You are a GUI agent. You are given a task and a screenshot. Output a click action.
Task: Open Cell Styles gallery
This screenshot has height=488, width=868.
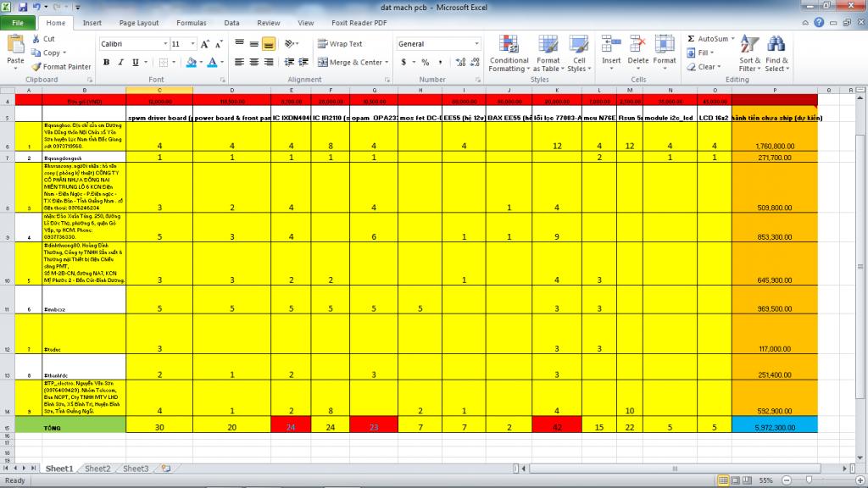[x=579, y=53]
